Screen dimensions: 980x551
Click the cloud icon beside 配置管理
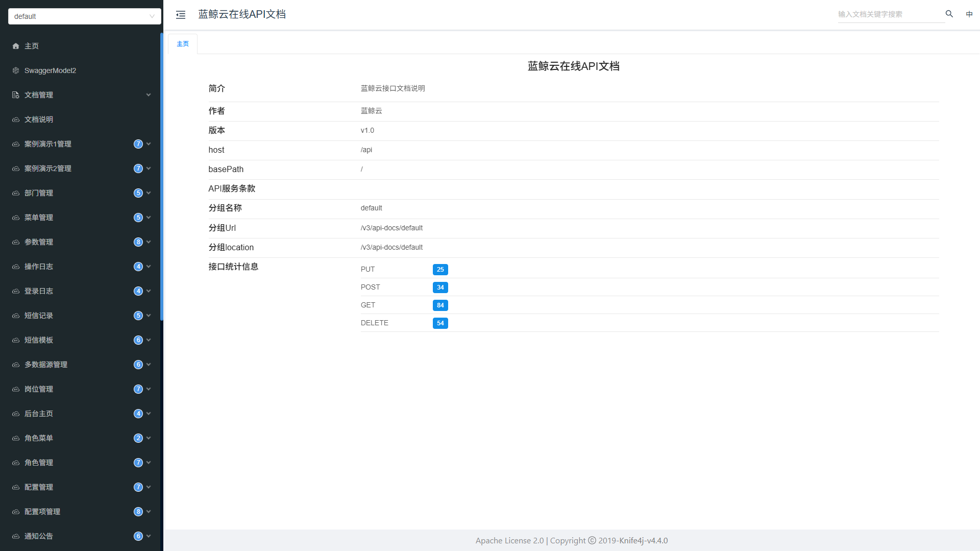click(x=16, y=487)
